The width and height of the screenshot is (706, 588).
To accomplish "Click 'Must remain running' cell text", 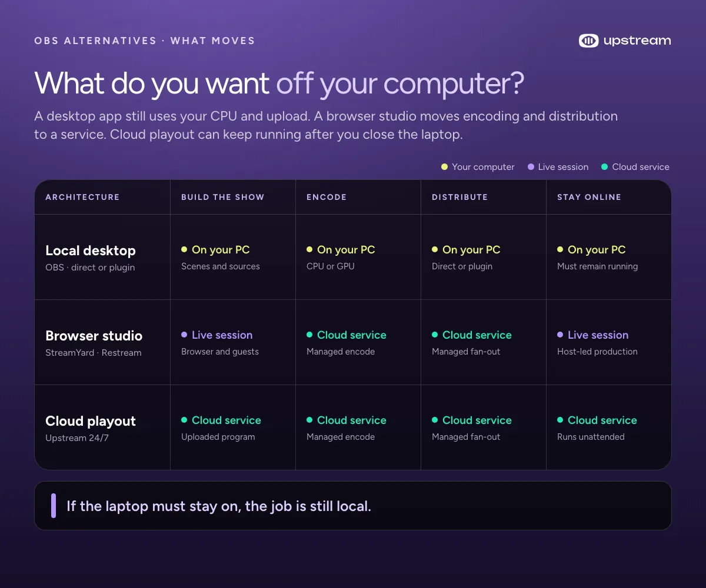I will pyautogui.click(x=598, y=266).
